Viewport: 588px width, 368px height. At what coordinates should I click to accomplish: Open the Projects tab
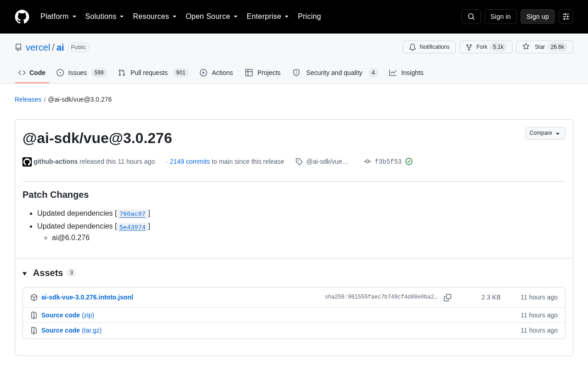point(263,73)
